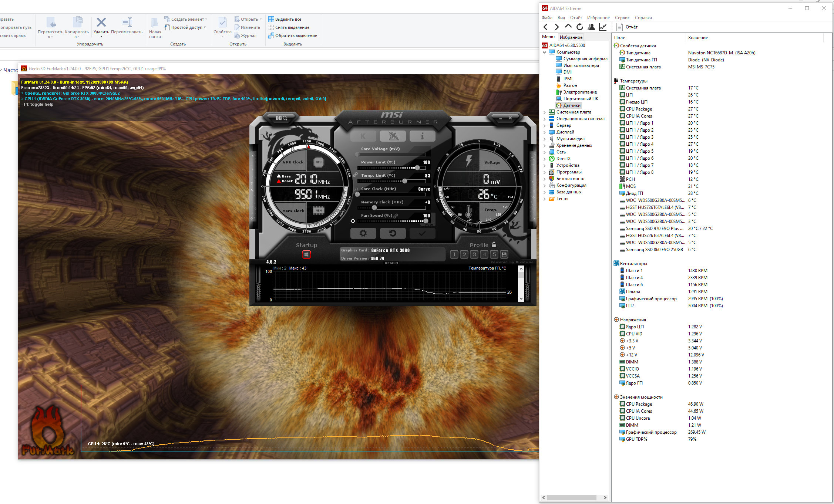The width and height of the screenshot is (834, 504).
Task: Select Afterburner profile slot 3
Action: tap(474, 254)
